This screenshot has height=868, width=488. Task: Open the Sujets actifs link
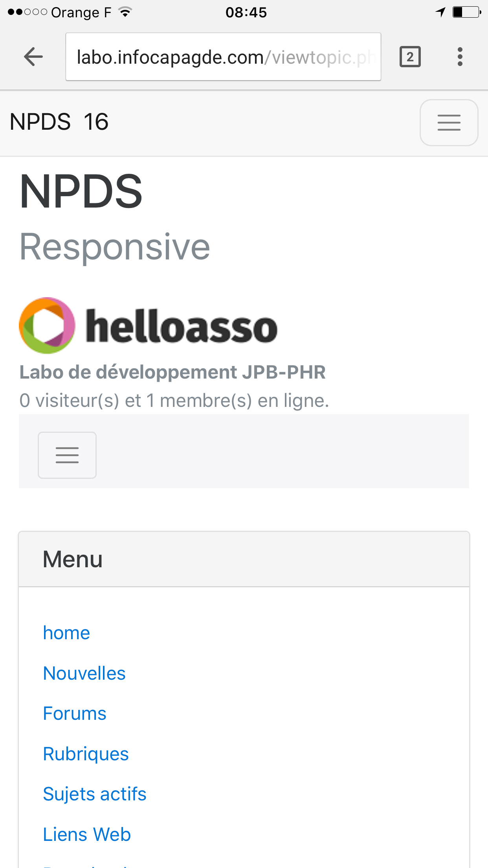(94, 794)
